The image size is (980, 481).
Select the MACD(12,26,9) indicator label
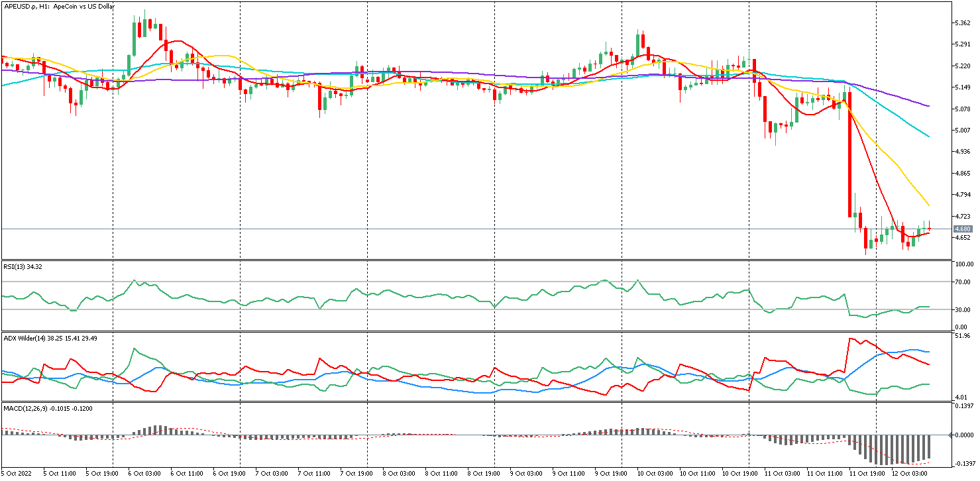(x=47, y=408)
